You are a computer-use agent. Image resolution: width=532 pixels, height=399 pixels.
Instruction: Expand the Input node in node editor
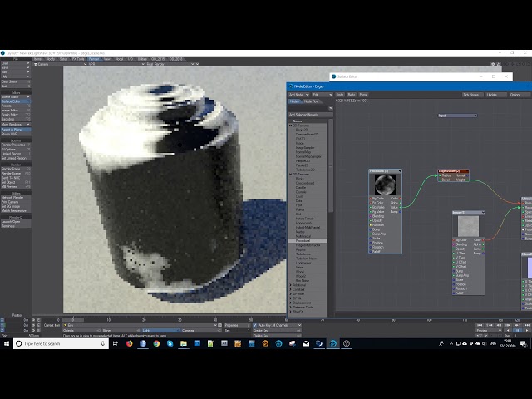pyautogui.click(x=475, y=116)
